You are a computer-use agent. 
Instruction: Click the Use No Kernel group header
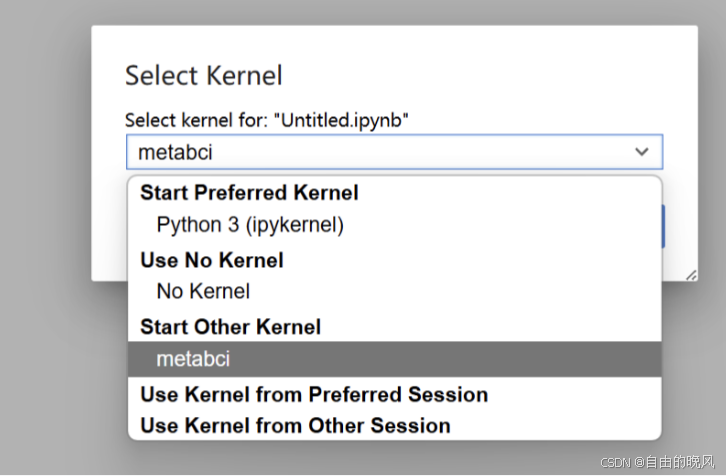(x=212, y=260)
